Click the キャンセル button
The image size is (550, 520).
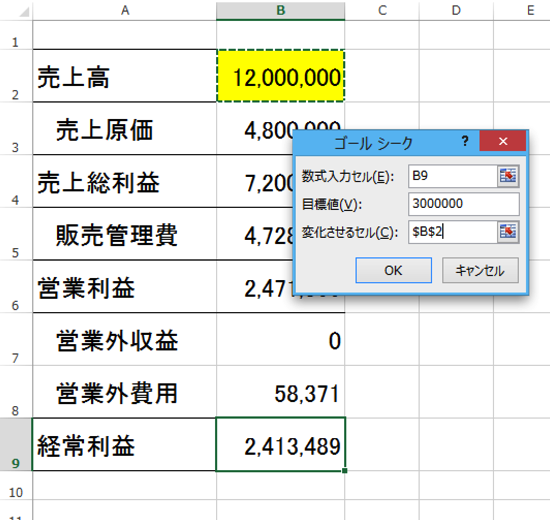point(480,270)
